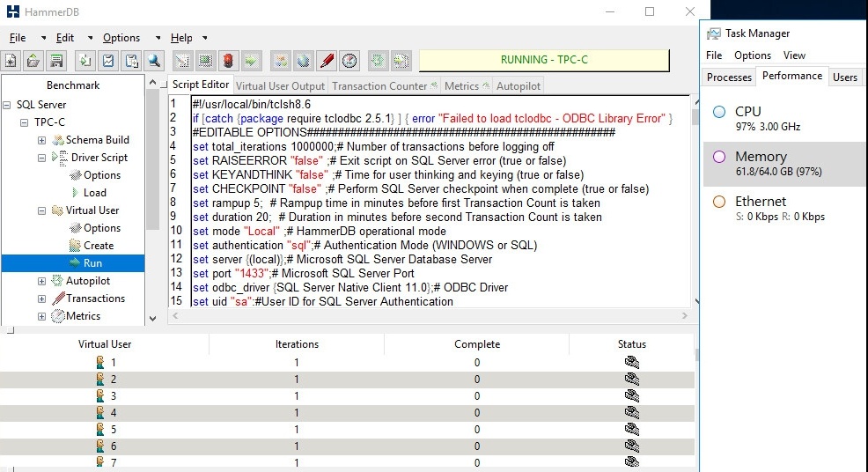Click the Open file folder toolbar icon

[x=33, y=61]
